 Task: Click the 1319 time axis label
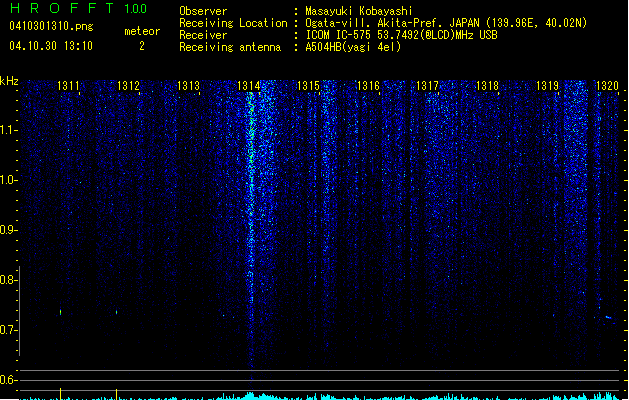click(x=548, y=85)
